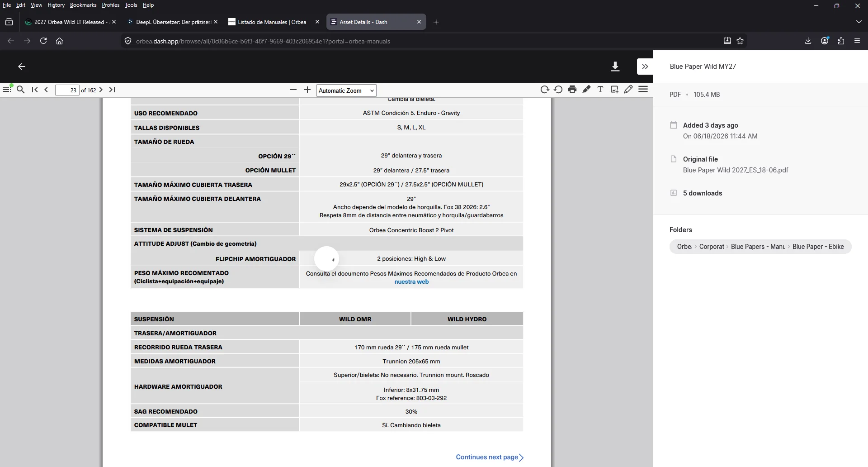Click the browser forward arrow
This screenshot has width=868, height=467.
27,41
